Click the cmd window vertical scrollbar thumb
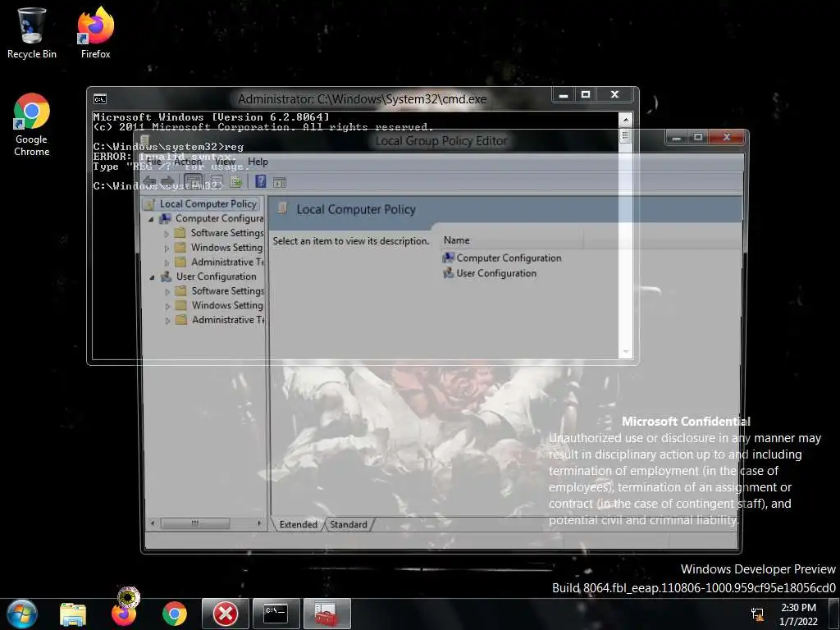The height and width of the screenshot is (630, 840). (625, 135)
